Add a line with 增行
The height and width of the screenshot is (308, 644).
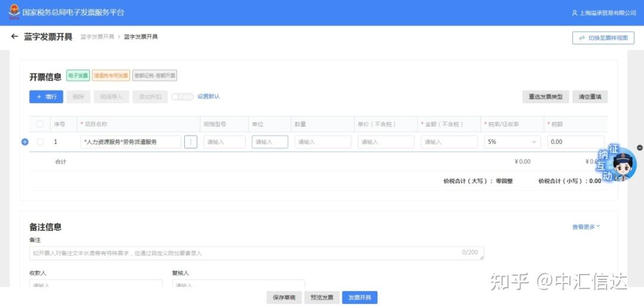pos(46,97)
